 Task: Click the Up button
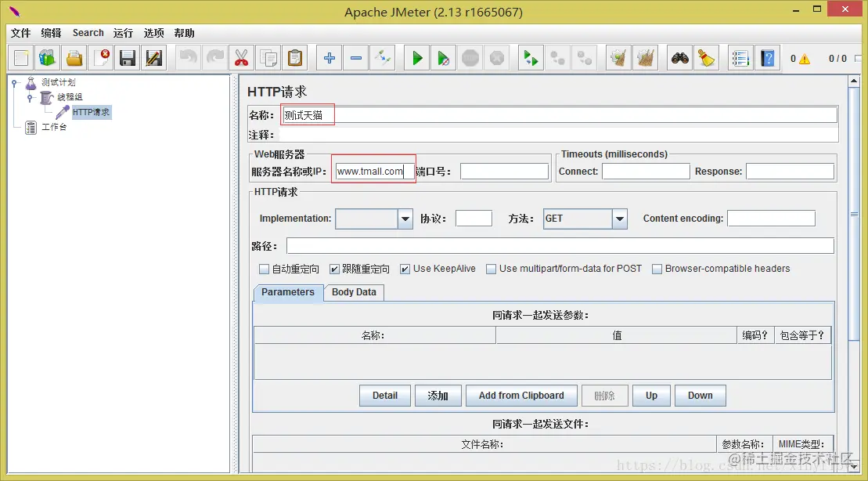651,396
